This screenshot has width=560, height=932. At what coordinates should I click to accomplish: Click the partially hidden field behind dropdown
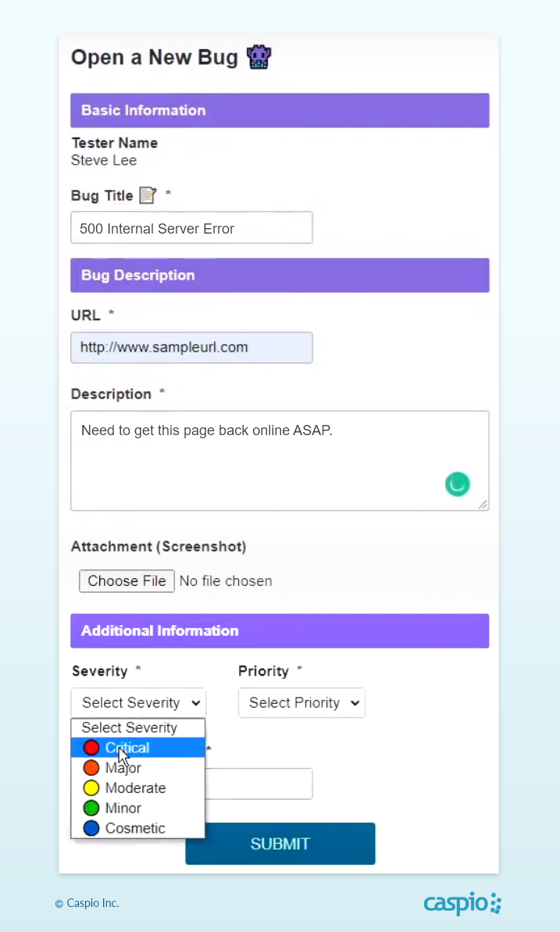pyautogui.click(x=259, y=784)
